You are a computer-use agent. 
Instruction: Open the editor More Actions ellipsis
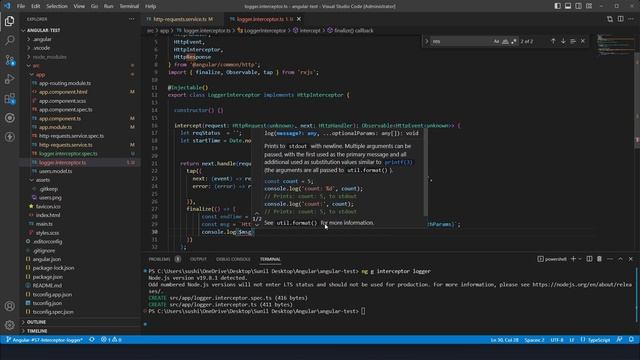pyautogui.click(x=631, y=19)
